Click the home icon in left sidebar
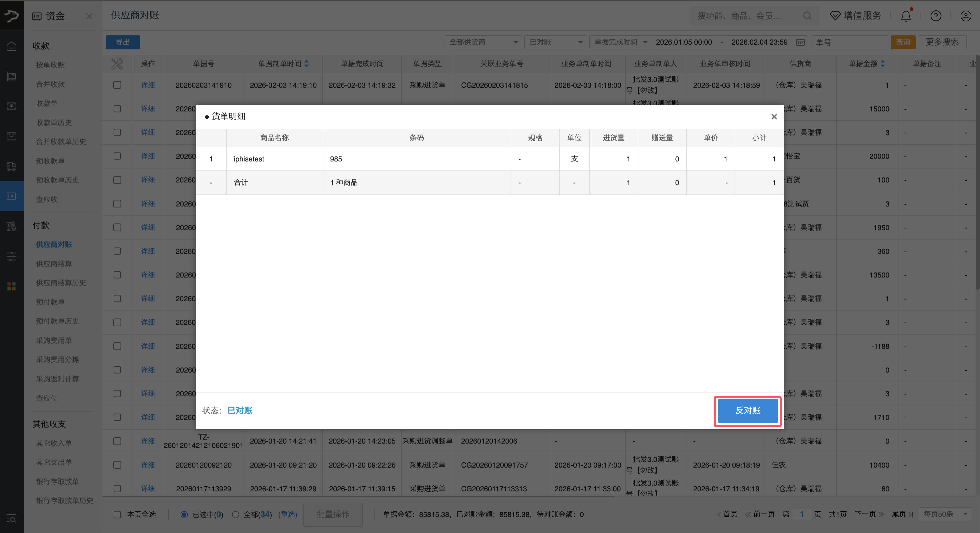The height and width of the screenshot is (533, 980). tap(12, 46)
